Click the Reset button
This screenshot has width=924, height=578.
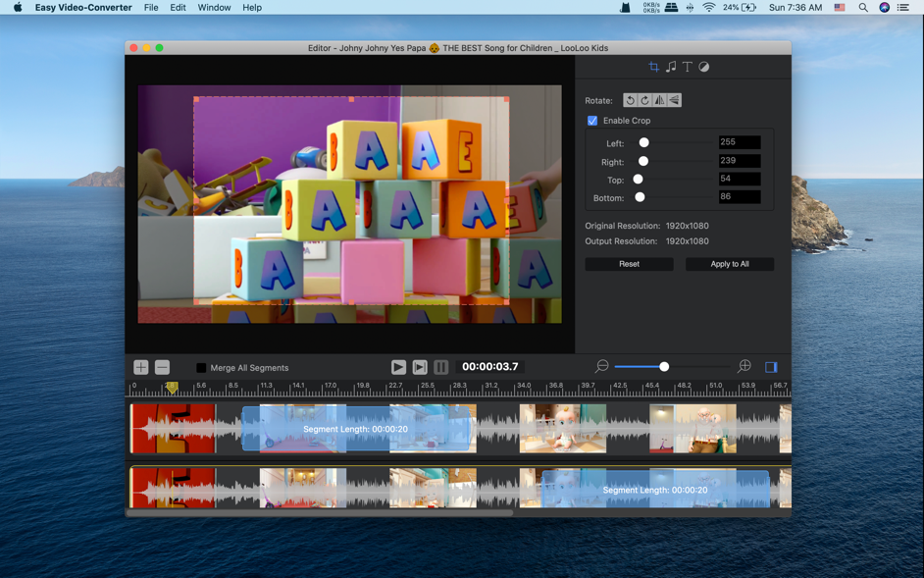[630, 264]
